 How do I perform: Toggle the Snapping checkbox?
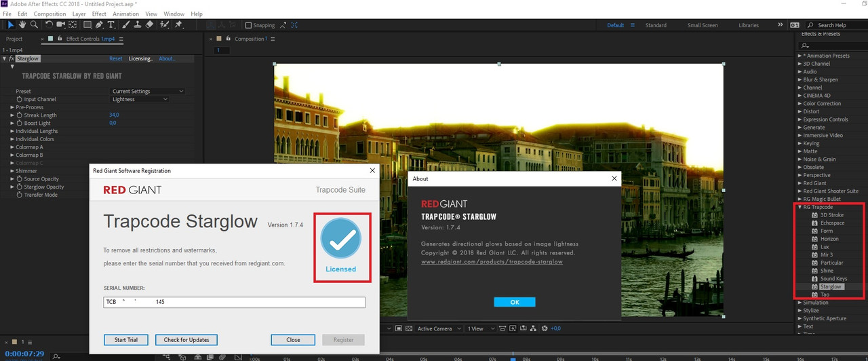point(248,25)
